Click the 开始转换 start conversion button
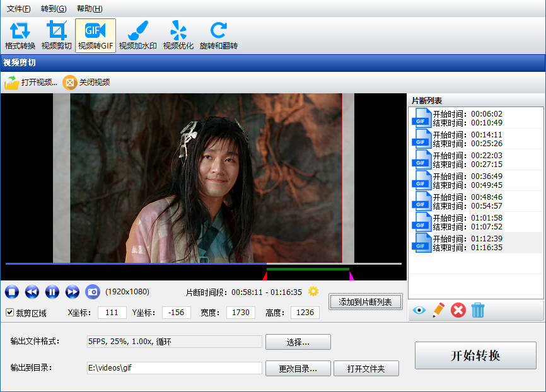Image resolution: width=546 pixels, height=392 pixels. tap(475, 355)
